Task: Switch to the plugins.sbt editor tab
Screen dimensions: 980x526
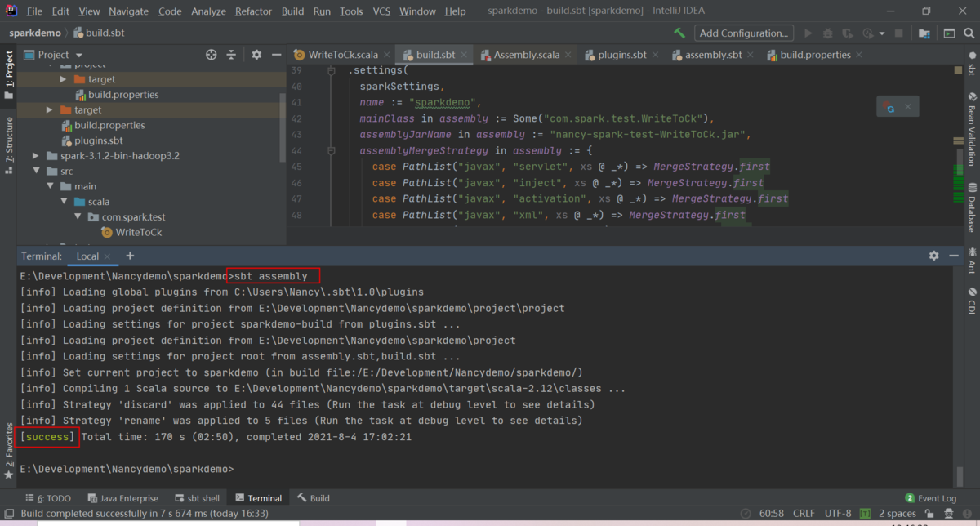Action: coord(621,55)
